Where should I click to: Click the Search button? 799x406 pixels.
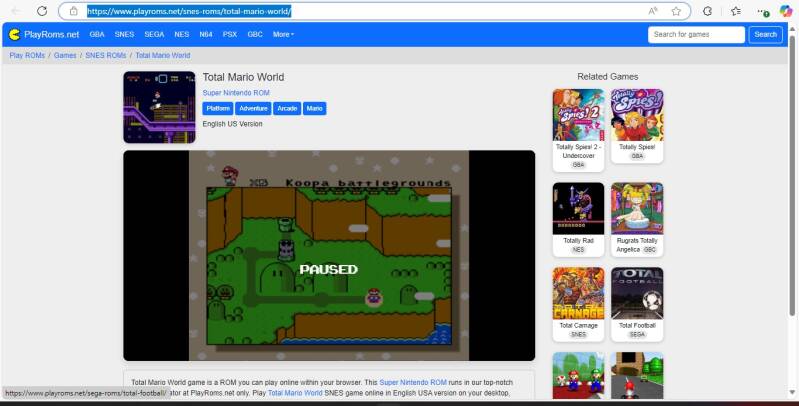[x=765, y=34]
